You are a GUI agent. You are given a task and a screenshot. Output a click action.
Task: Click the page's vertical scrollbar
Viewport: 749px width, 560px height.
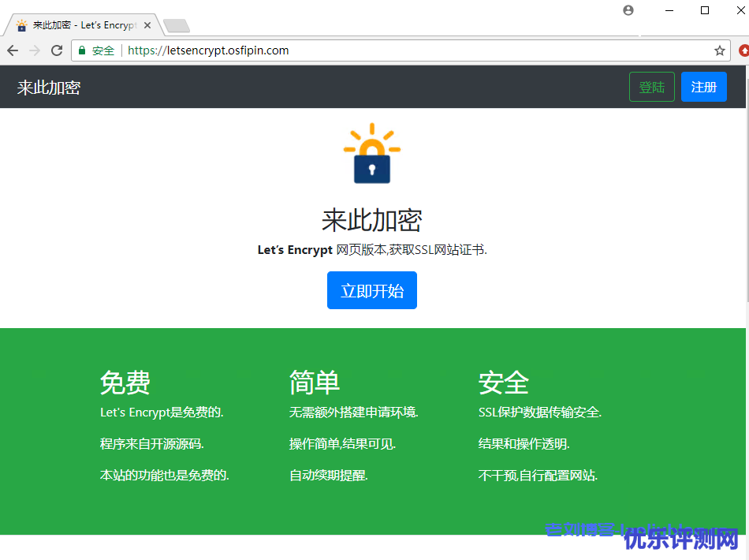coord(746,237)
